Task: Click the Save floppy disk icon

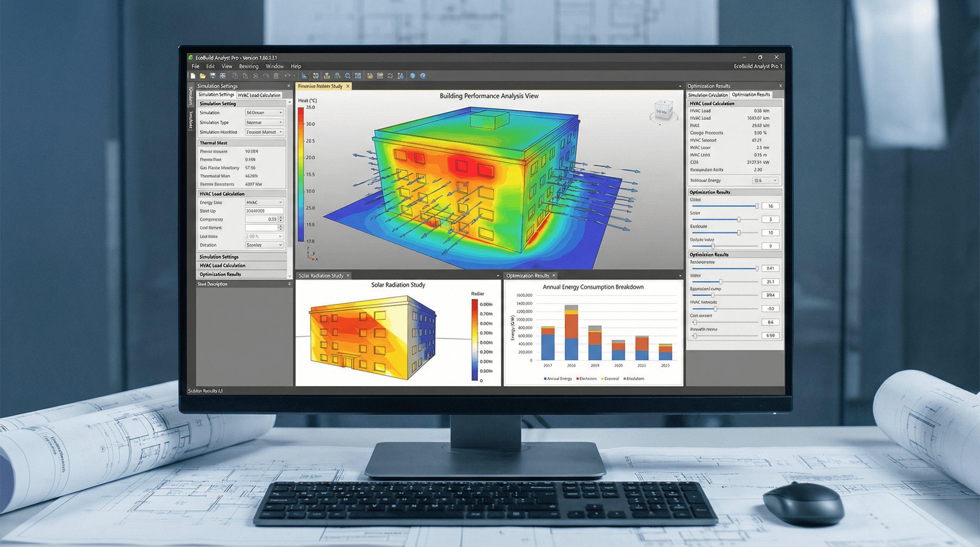Action: [x=213, y=76]
